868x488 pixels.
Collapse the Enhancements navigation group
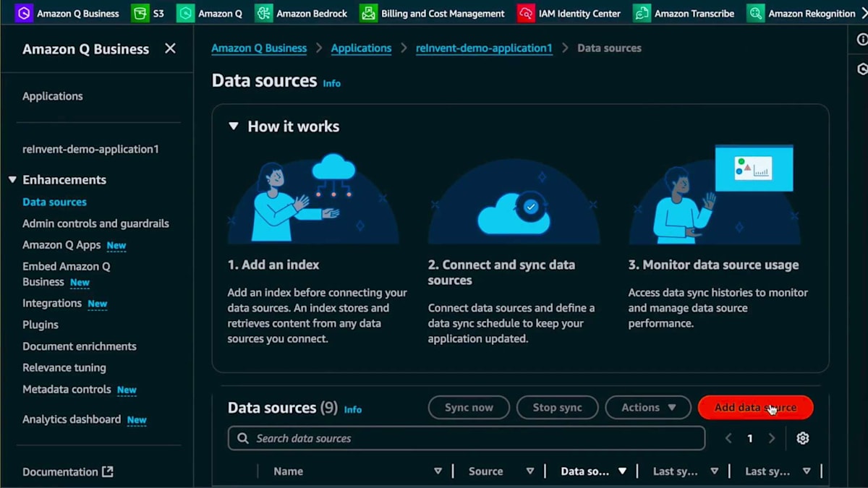coord(12,179)
